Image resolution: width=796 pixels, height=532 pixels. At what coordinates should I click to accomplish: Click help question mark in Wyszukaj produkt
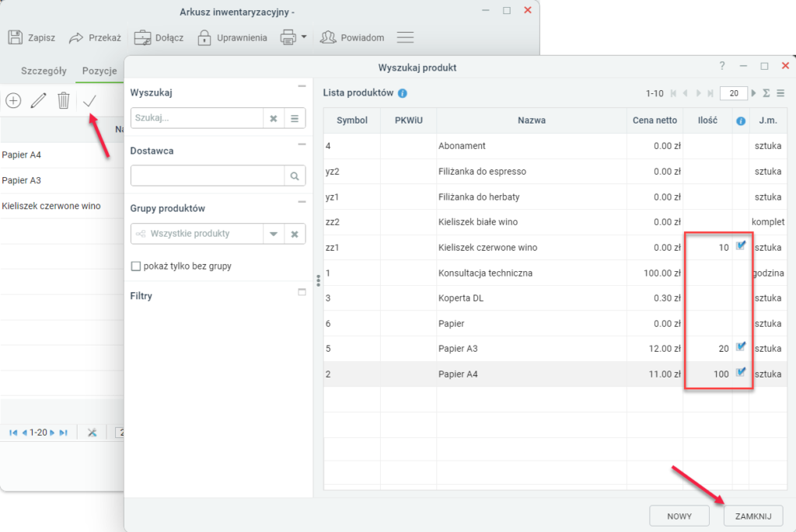point(722,66)
